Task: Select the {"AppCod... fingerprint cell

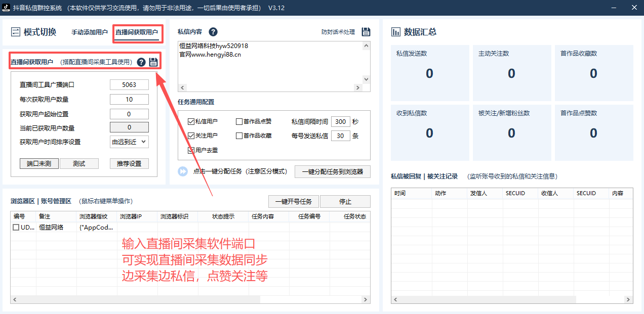Action: pyautogui.click(x=97, y=228)
